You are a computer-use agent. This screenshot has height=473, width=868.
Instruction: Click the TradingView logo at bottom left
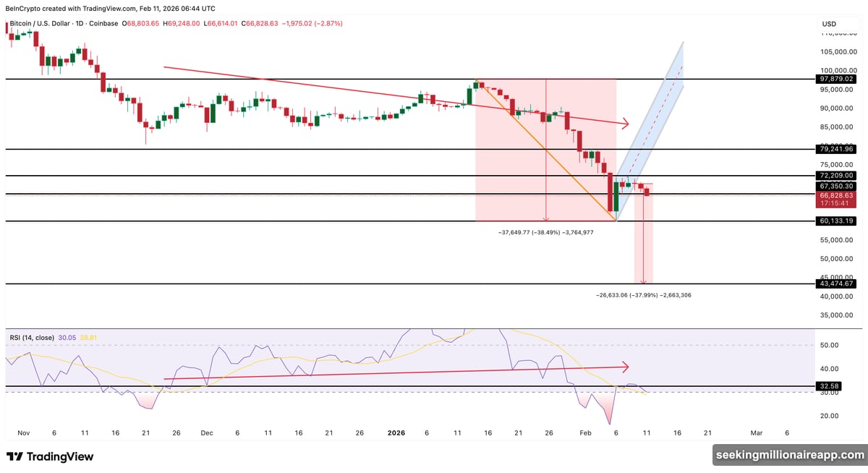[x=51, y=457]
